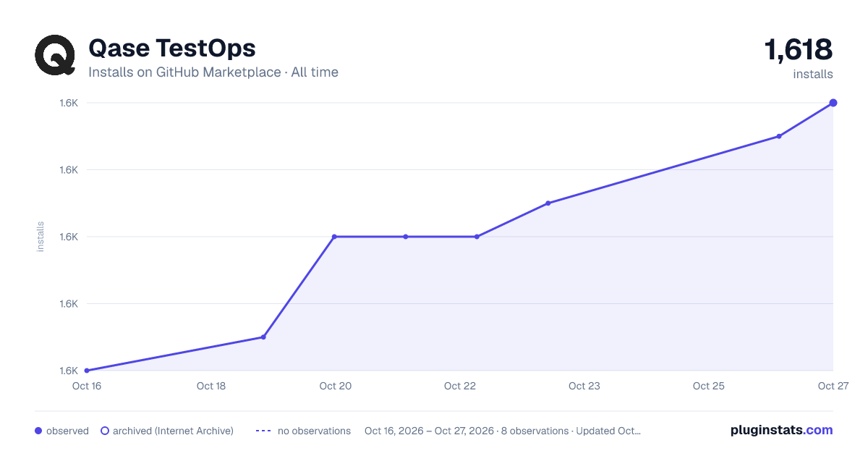Click the data point just before Oct 23
This screenshot has height=456, width=868.
(548, 203)
